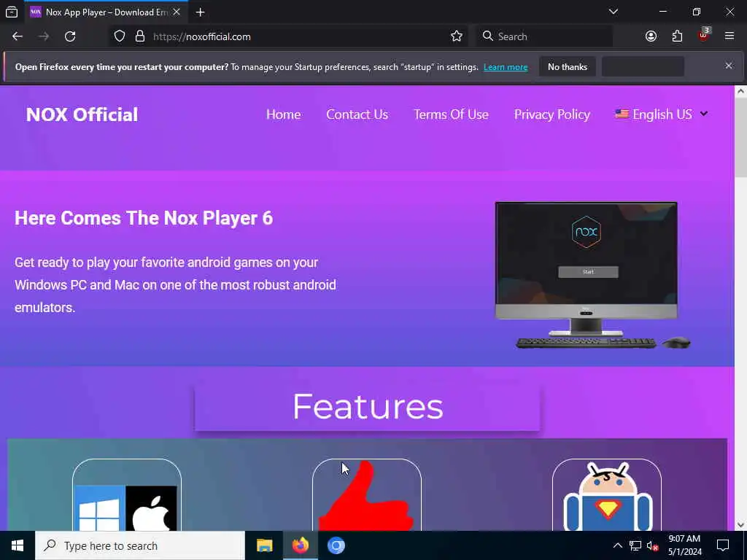Click the NOX Official site logo

click(82, 114)
